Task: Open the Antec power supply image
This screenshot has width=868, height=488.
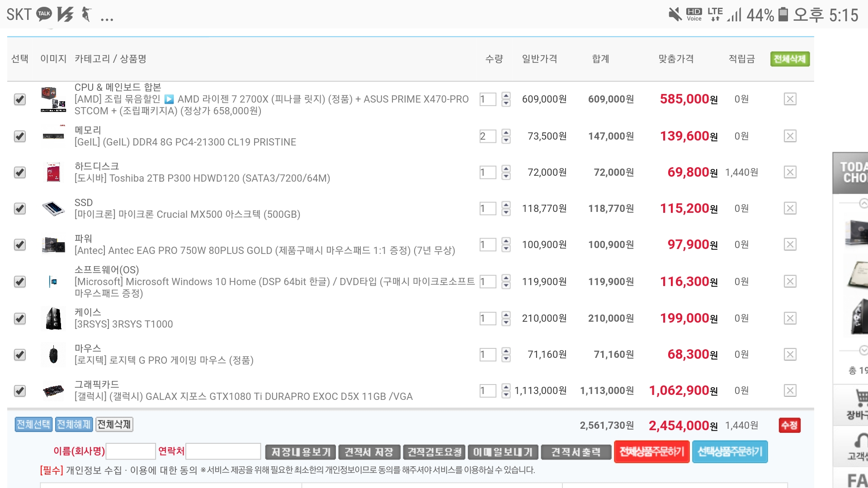Action: pyautogui.click(x=53, y=244)
